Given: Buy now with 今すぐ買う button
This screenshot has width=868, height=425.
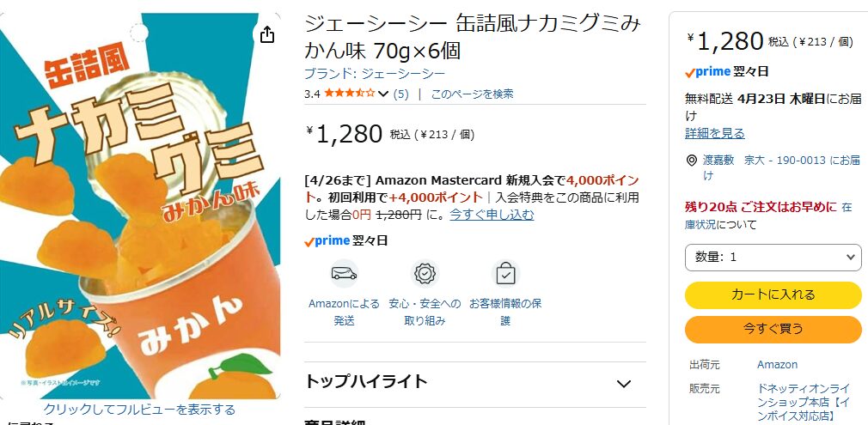Looking at the screenshot, I should tap(773, 329).
